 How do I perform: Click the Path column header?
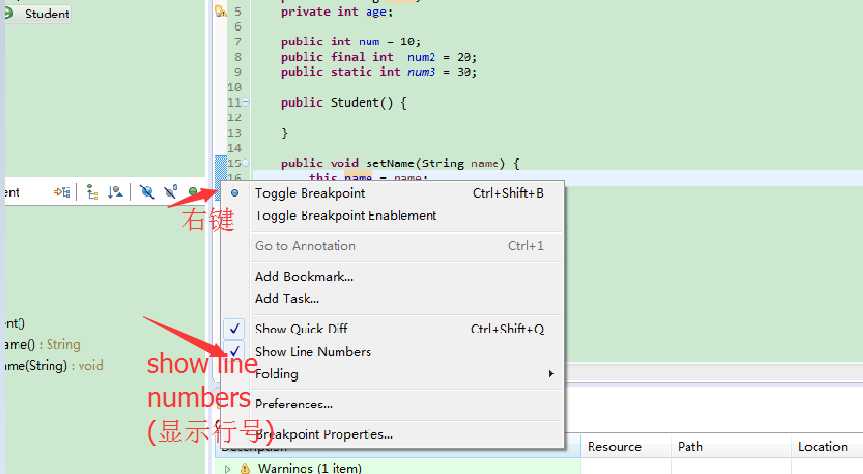coord(690,446)
